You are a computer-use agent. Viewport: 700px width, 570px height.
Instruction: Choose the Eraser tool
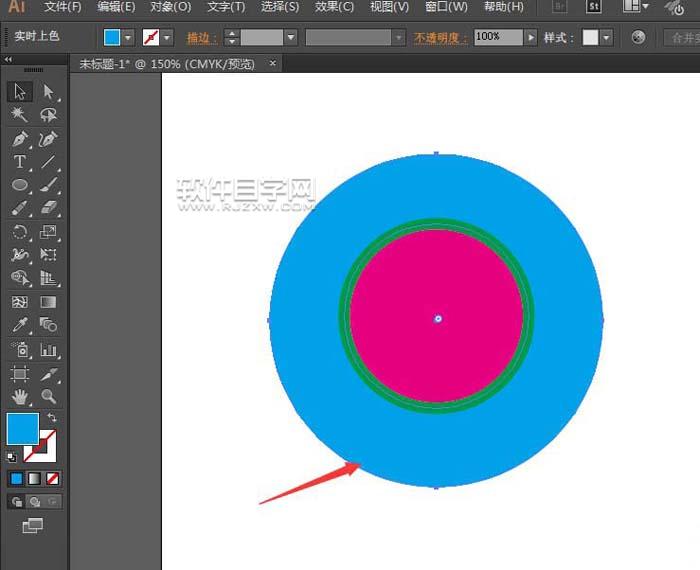point(48,208)
